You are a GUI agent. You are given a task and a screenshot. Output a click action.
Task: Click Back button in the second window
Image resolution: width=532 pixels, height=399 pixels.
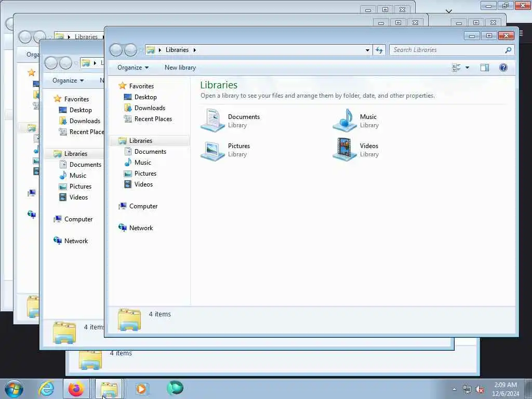[51, 63]
